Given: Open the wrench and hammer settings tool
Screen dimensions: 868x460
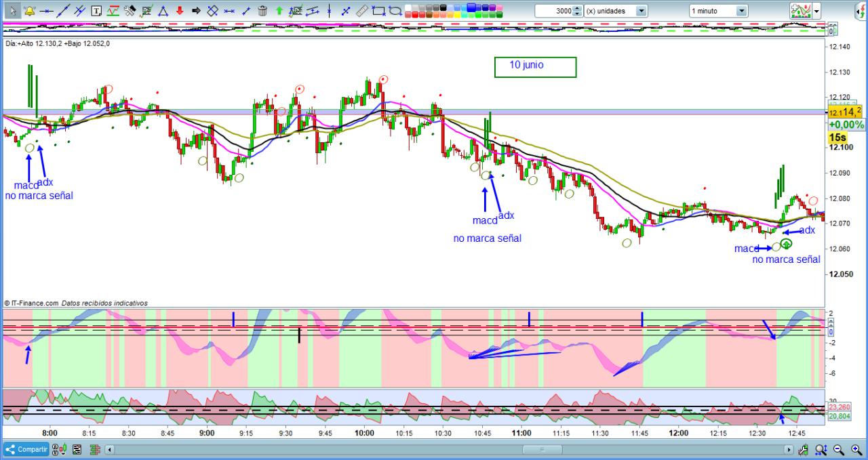Looking at the screenshot, I should coord(130,11).
